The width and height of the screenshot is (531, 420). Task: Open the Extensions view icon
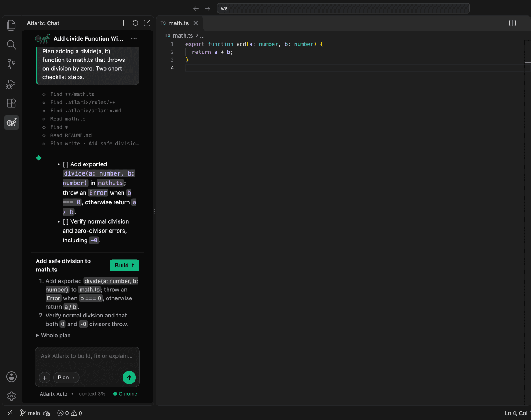(12, 103)
